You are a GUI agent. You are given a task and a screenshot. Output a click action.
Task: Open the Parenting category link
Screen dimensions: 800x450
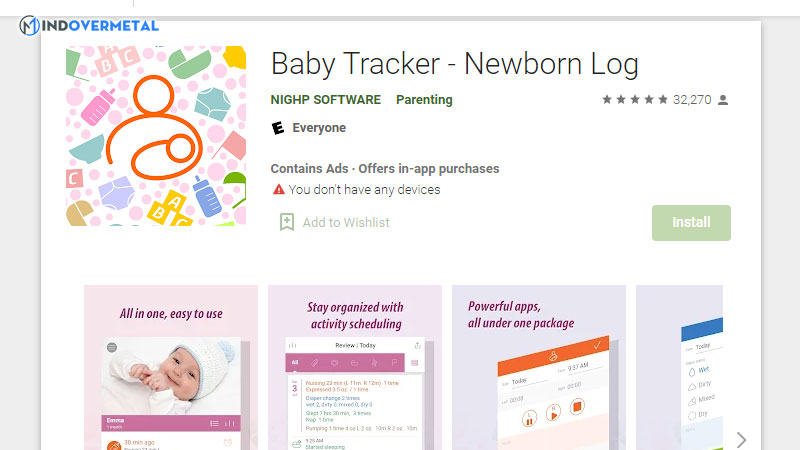(424, 100)
